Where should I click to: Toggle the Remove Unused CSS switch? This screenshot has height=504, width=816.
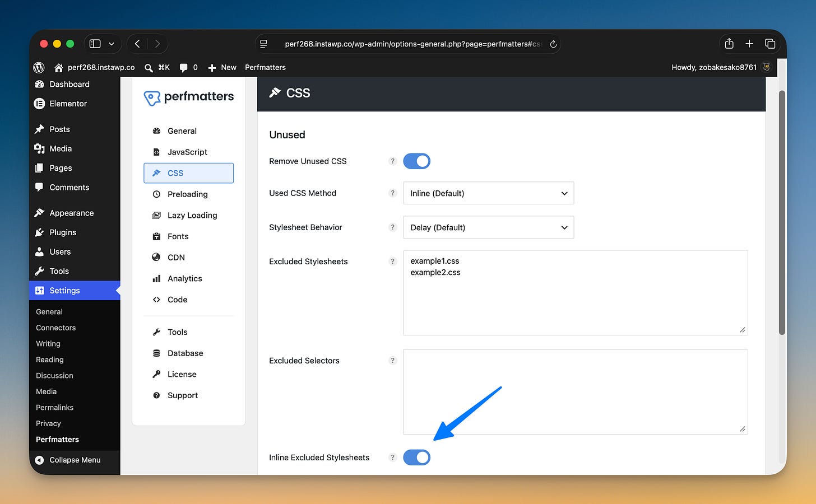[x=417, y=161]
